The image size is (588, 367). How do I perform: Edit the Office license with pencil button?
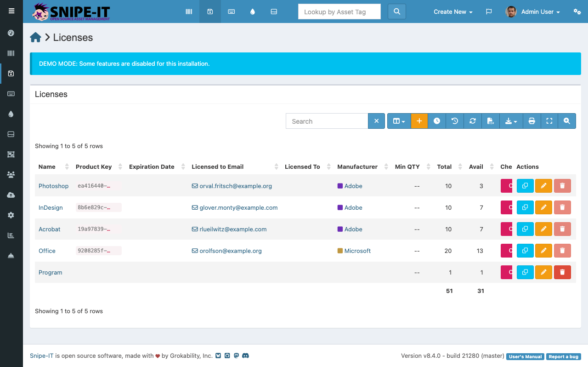pos(543,251)
